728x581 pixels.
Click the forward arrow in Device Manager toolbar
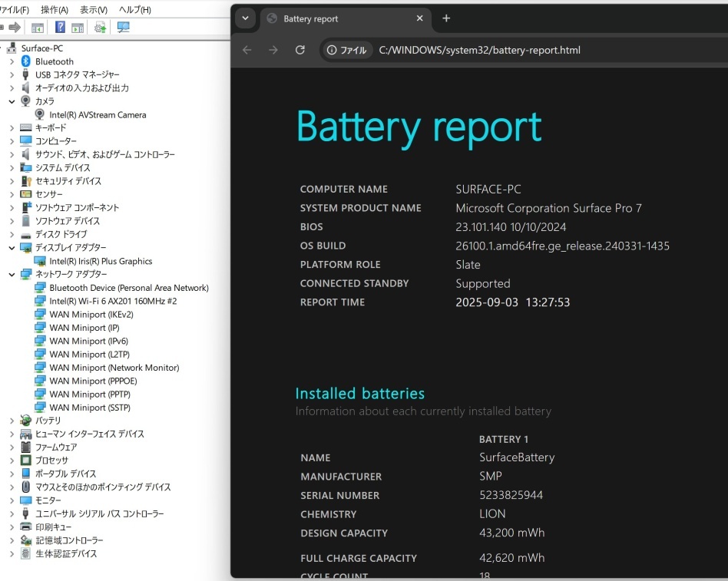click(x=15, y=28)
